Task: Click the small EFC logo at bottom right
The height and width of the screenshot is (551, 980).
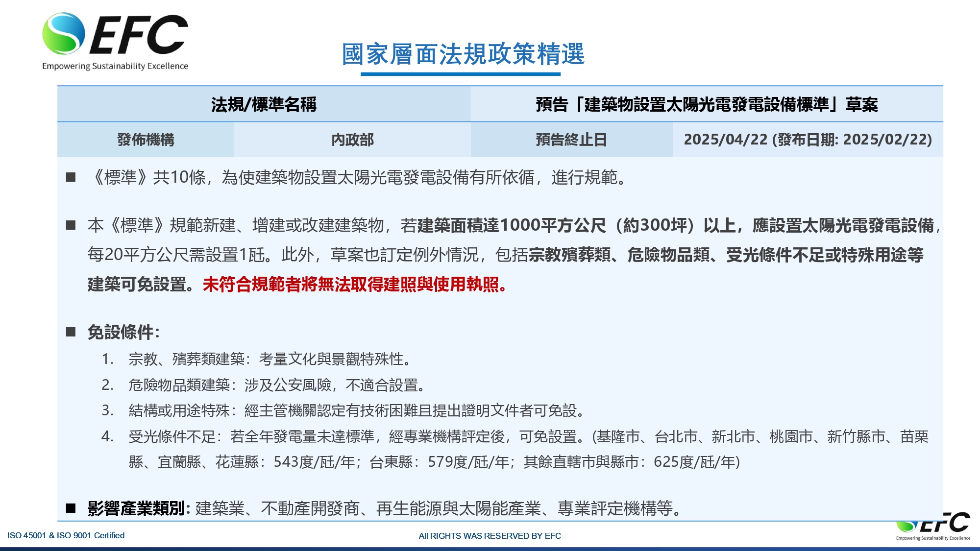Action: point(933,527)
